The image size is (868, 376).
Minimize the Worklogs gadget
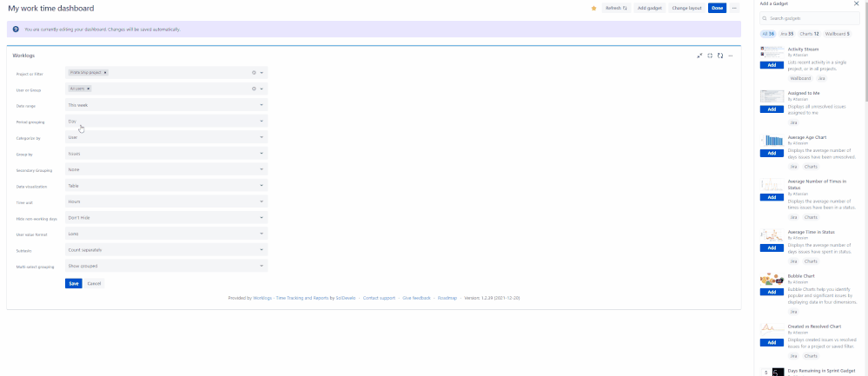click(699, 56)
